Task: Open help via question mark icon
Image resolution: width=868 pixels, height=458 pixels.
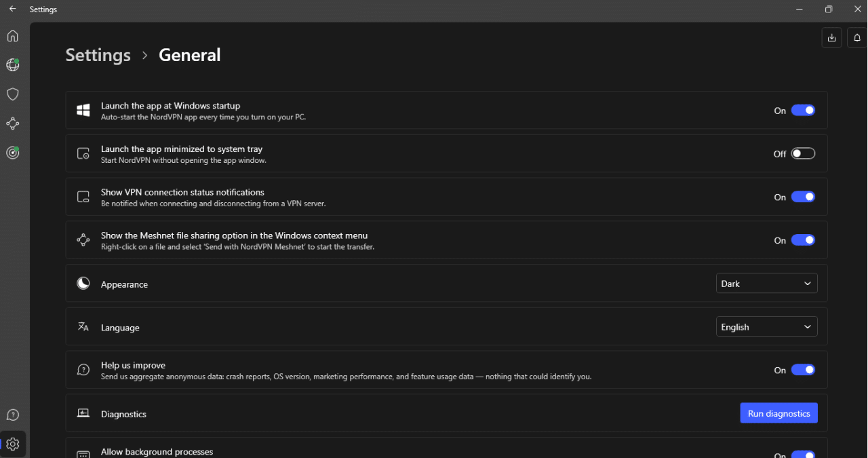Action: point(12,414)
